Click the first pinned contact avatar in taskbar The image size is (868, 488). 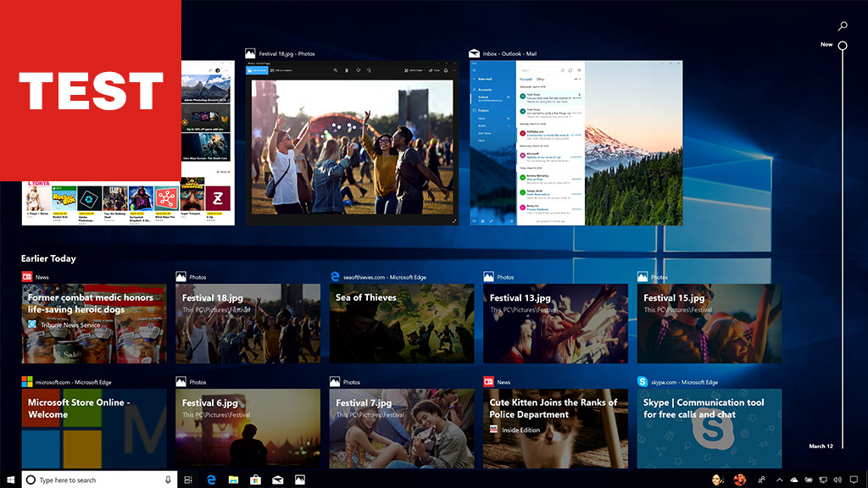click(x=717, y=480)
